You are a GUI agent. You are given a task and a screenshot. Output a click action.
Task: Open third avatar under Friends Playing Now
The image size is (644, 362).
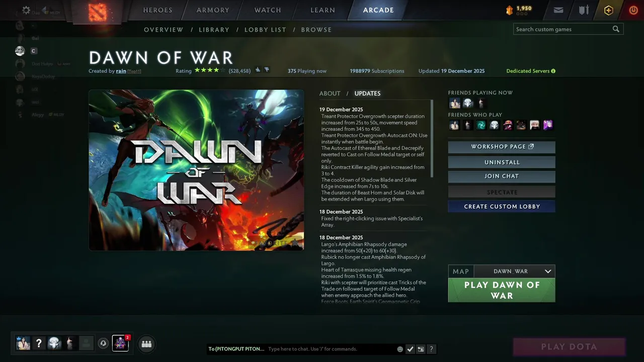pyautogui.click(x=481, y=103)
